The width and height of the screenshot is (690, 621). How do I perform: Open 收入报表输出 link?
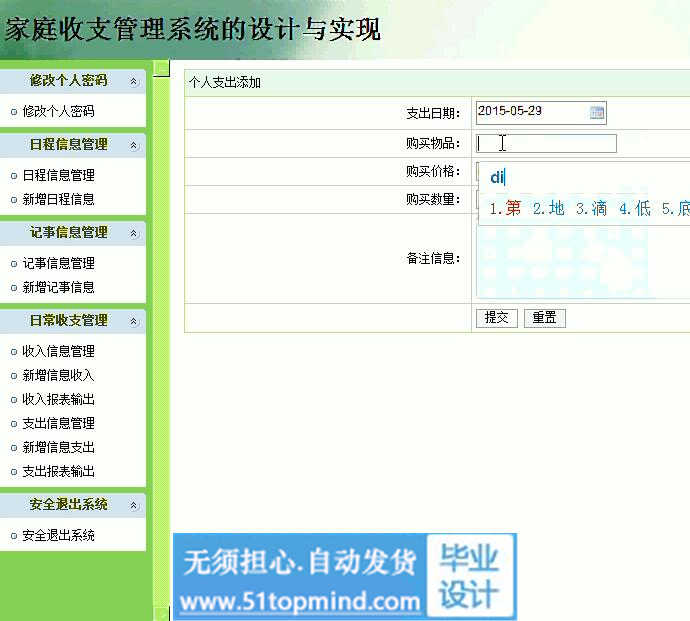tap(58, 399)
